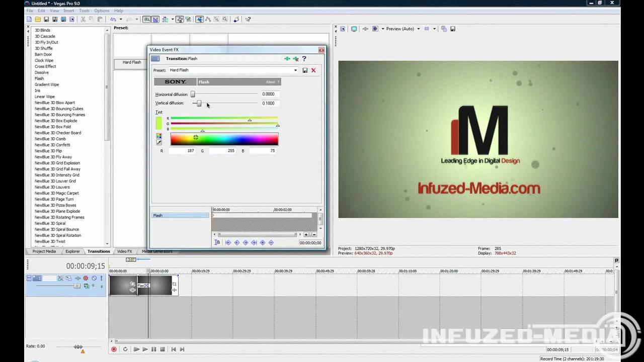
Task: Click the event pan/crop icon on second clip
Action: [174, 284]
